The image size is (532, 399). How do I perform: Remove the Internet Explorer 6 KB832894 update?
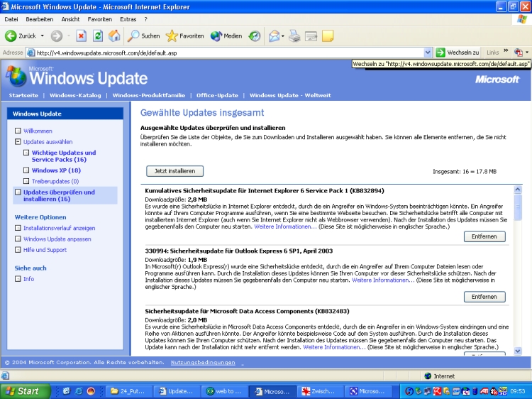click(484, 236)
